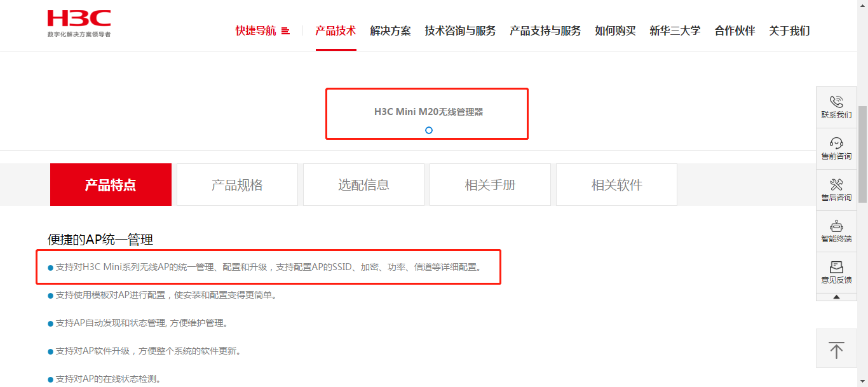Switch to the 产品规格 tab
Screen dimensions: 868x387
[237, 185]
